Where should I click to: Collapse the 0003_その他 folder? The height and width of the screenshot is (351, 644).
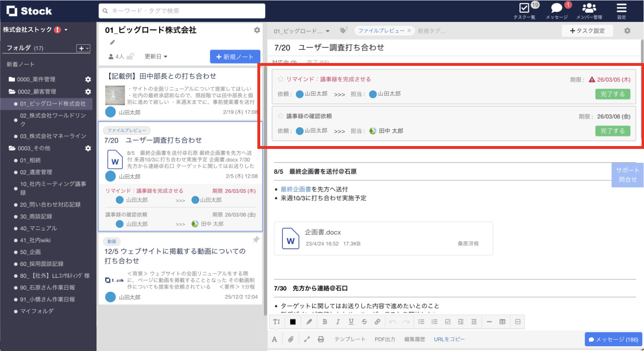click(x=12, y=148)
